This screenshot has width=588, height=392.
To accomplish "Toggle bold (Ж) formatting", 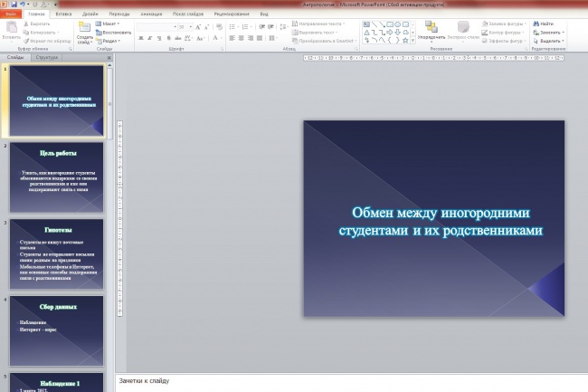I will (x=140, y=38).
